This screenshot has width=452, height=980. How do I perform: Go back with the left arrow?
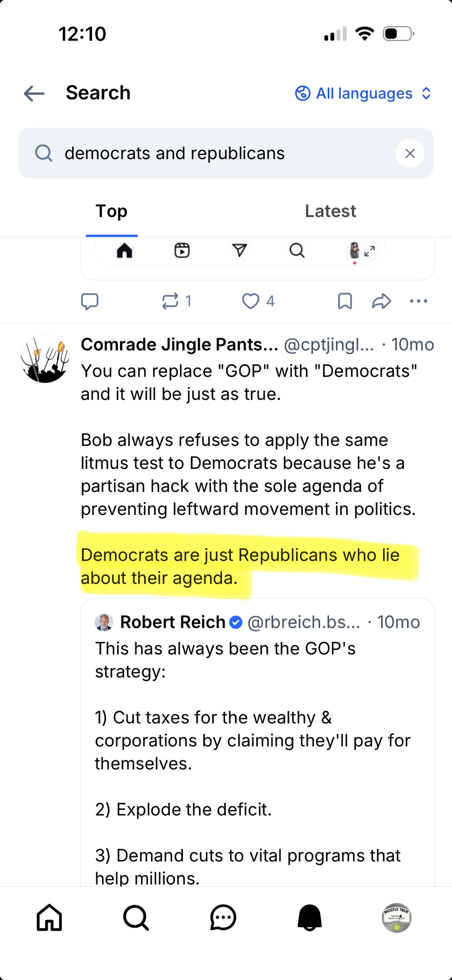pyautogui.click(x=34, y=93)
